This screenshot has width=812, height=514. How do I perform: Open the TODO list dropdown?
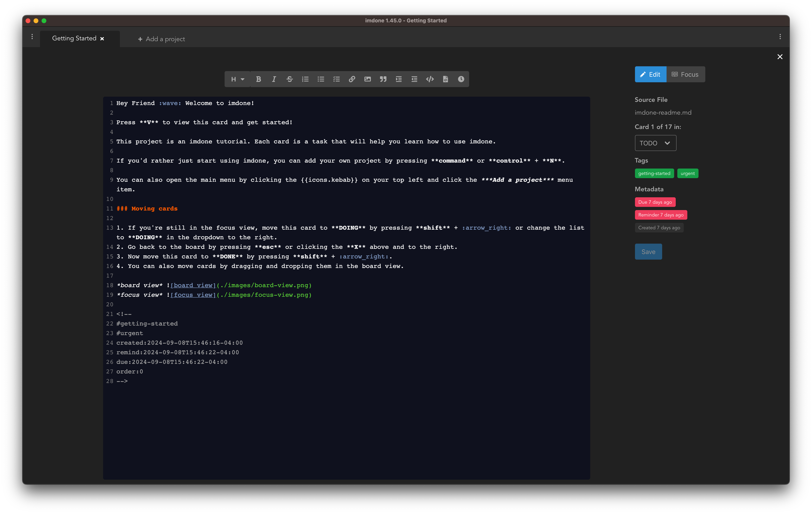pyautogui.click(x=655, y=143)
